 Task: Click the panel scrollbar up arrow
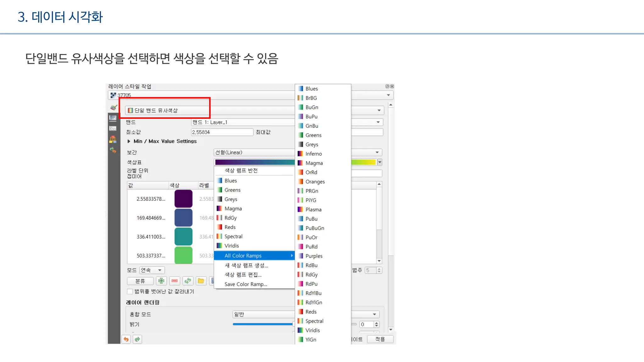pyautogui.click(x=391, y=105)
